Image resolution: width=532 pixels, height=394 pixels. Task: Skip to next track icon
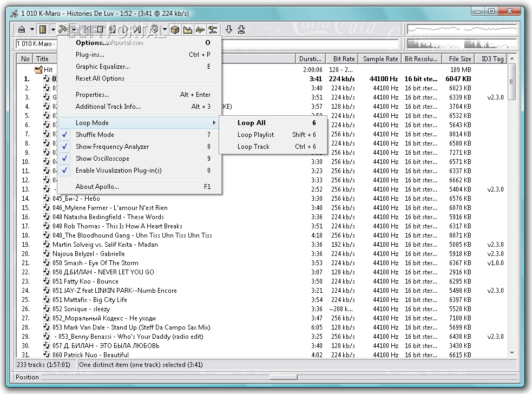point(137,30)
